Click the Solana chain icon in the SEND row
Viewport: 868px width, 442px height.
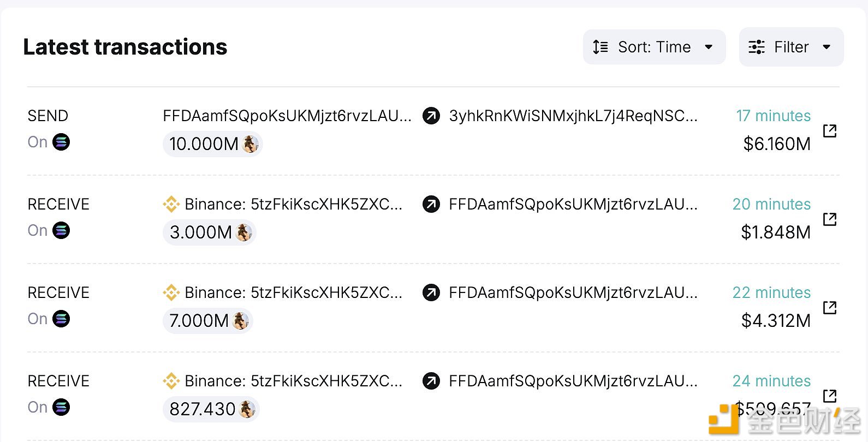[x=61, y=142]
